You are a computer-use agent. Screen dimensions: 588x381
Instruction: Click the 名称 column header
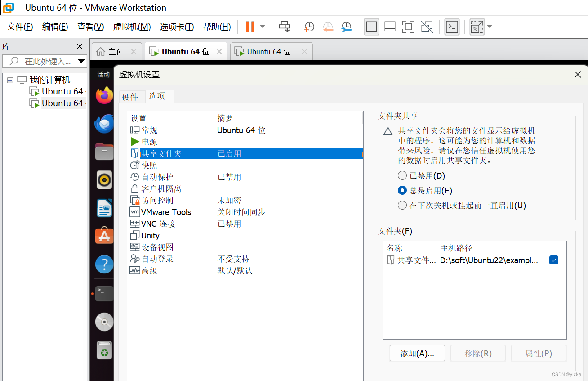coord(410,248)
